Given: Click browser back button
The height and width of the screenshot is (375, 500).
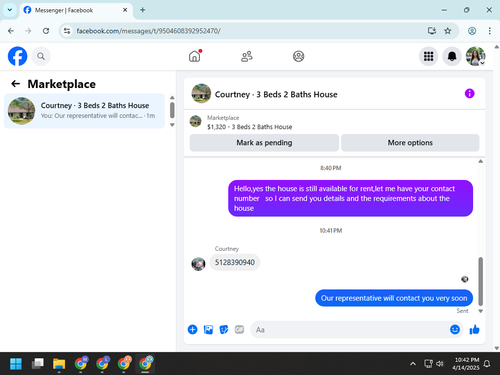Looking at the screenshot, I should (x=11, y=31).
